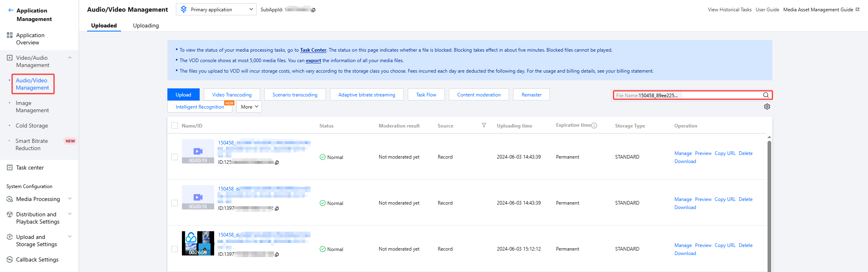Click Expiration time info icon

pos(594,126)
